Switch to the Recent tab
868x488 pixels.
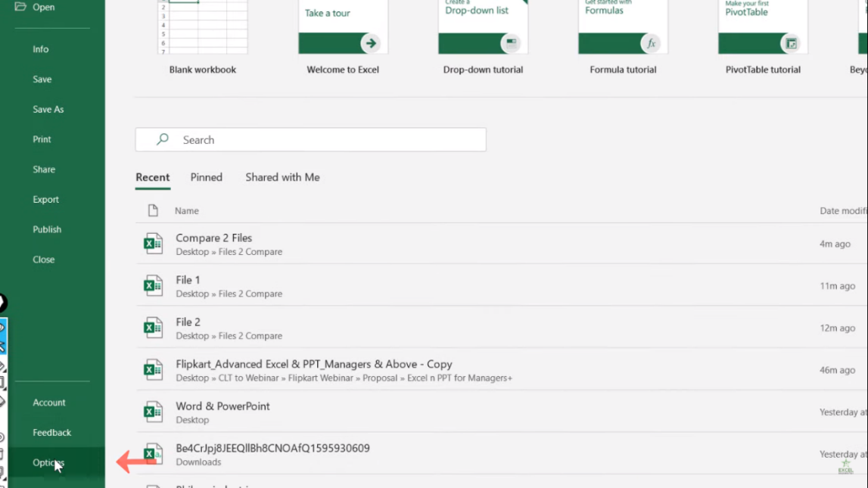[153, 178]
